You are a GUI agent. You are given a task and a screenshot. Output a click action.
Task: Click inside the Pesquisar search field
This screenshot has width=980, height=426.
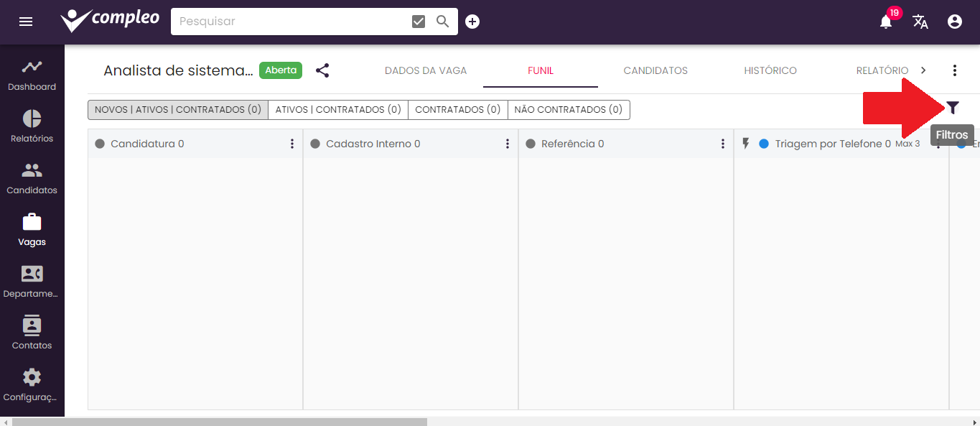coord(287,21)
